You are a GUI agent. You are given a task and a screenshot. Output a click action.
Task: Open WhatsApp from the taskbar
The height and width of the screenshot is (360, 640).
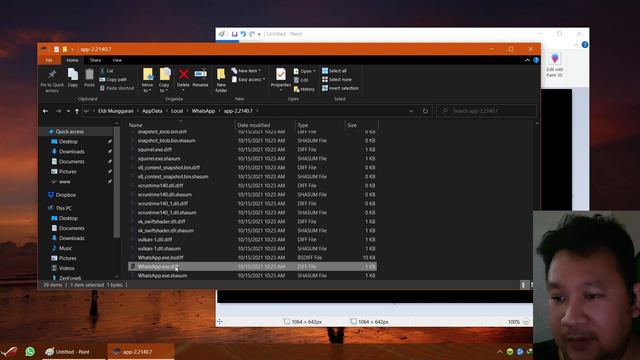coord(30,351)
